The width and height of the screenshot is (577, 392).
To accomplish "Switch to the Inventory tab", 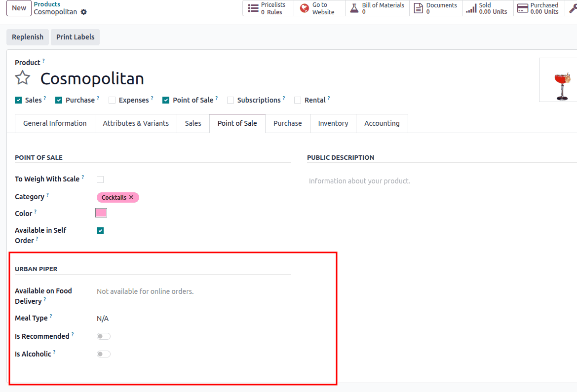I will 333,123.
